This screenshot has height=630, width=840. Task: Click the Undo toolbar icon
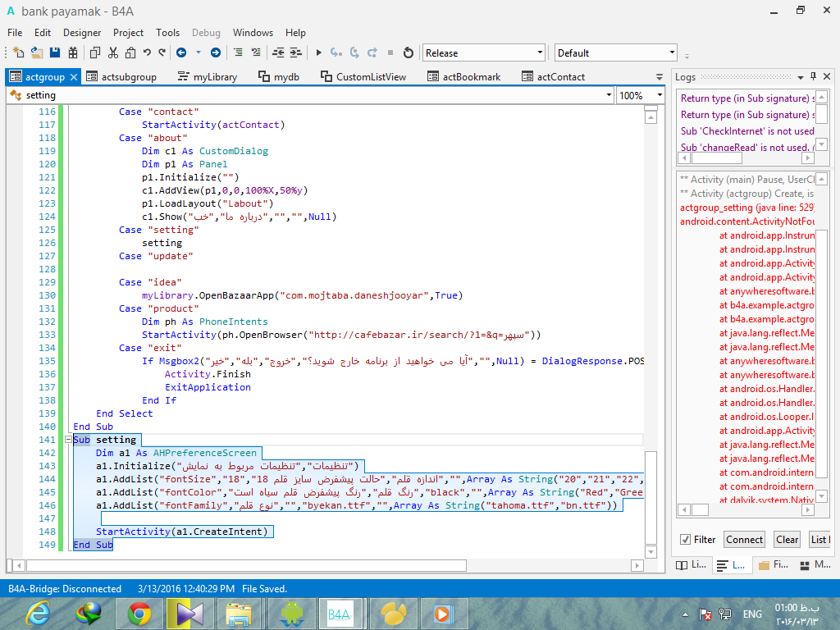[148, 52]
